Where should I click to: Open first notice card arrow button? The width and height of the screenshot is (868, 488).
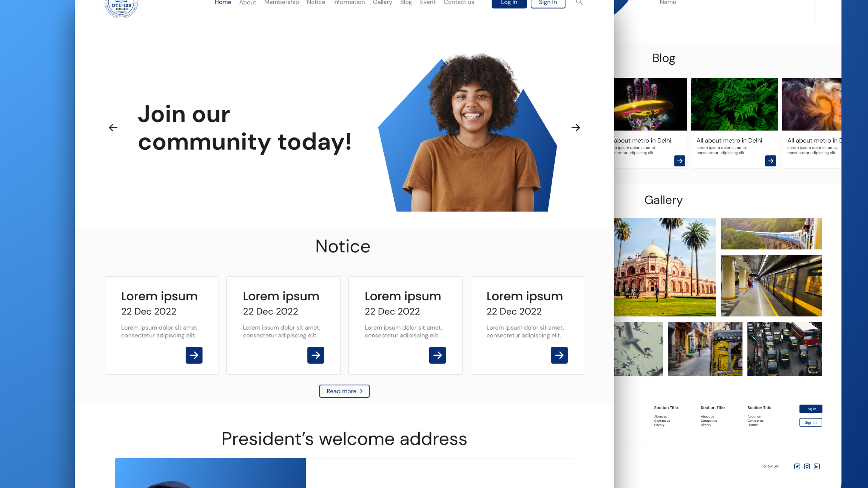pyautogui.click(x=194, y=355)
